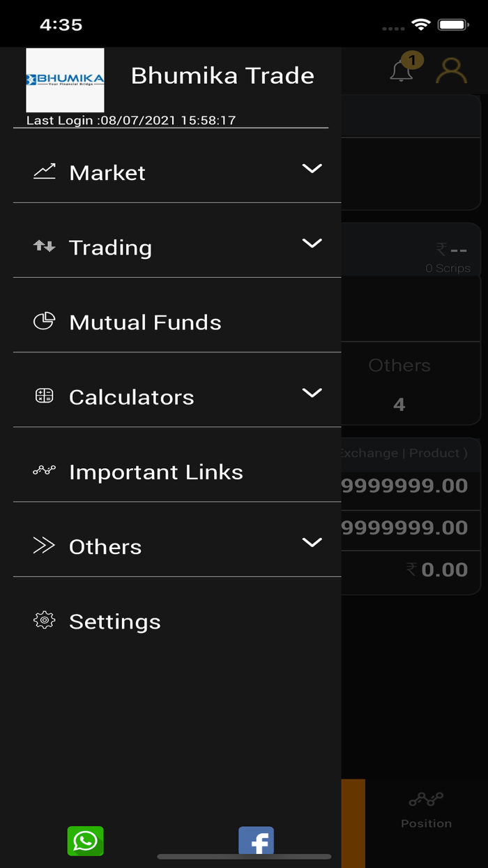The width and height of the screenshot is (488, 868).
Task: Select the Mutual Funds menu item
Action: (x=144, y=322)
